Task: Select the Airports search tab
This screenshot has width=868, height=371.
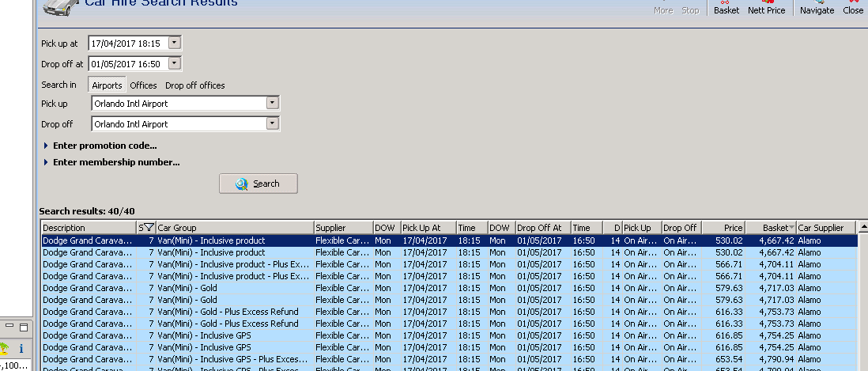Action: (x=107, y=85)
